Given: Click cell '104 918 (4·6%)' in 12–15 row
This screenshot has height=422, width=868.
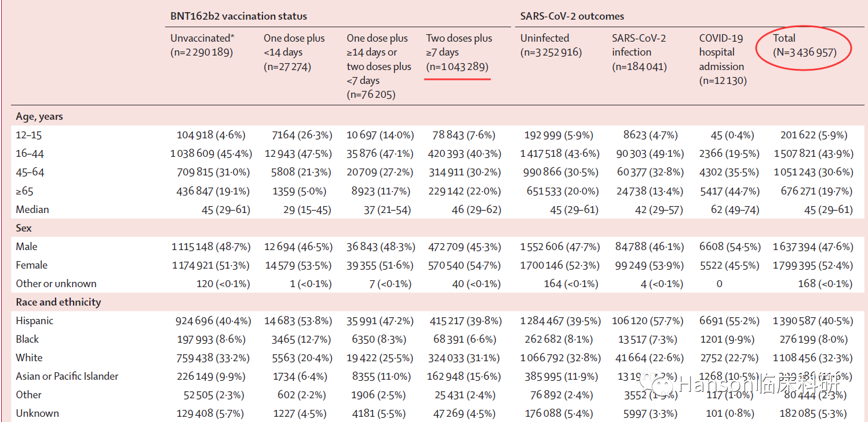Looking at the screenshot, I should 211,135.
